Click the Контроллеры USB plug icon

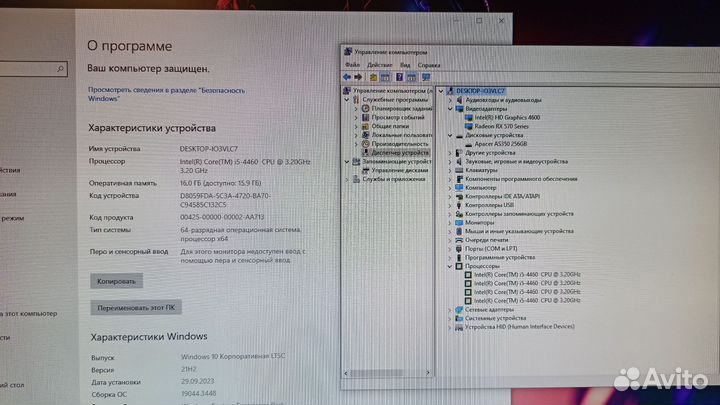(x=459, y=205)
